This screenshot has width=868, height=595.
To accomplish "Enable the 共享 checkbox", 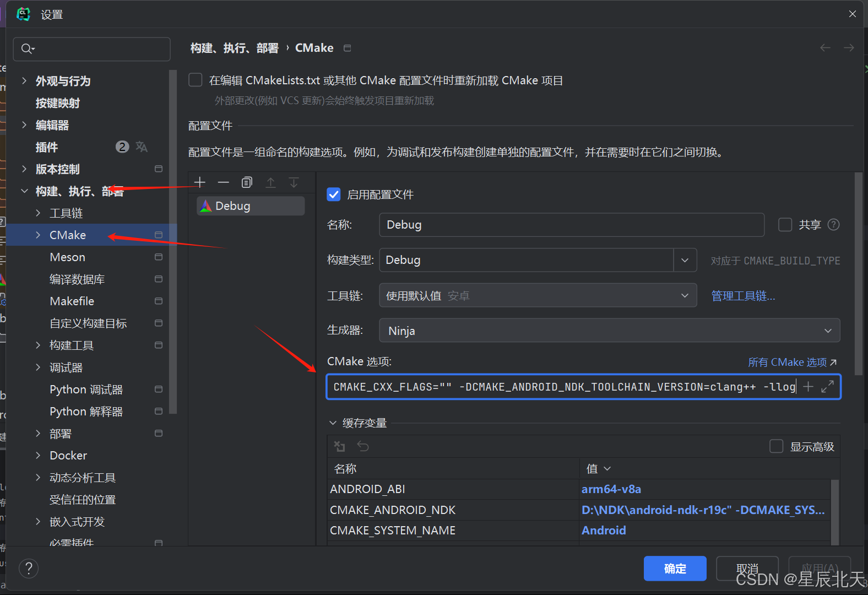I will click(x=785, y=225).
